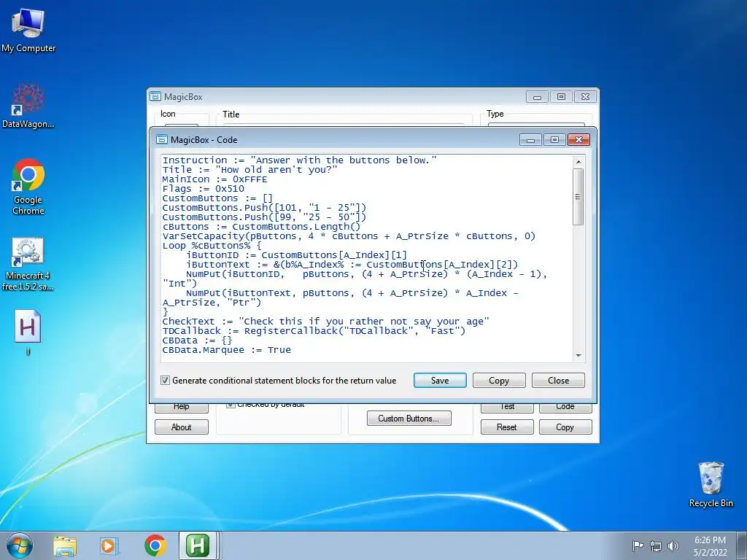Toggle Generate conditional statement blocks checkbox
This screenshot has width=747, height=560.
click(x=166, y=381)
